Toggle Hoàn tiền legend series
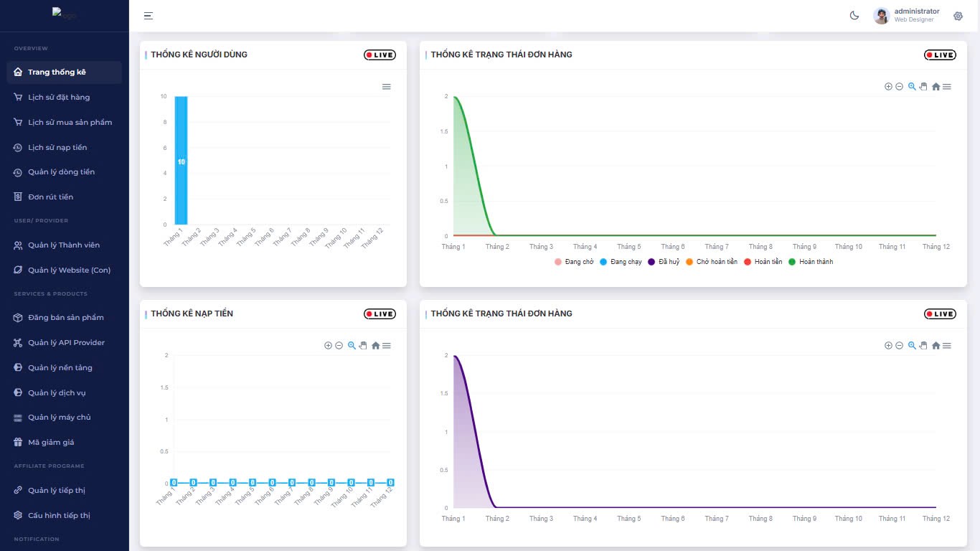The width and height of the screenshot is (980, 551). (x=763, y=262)
